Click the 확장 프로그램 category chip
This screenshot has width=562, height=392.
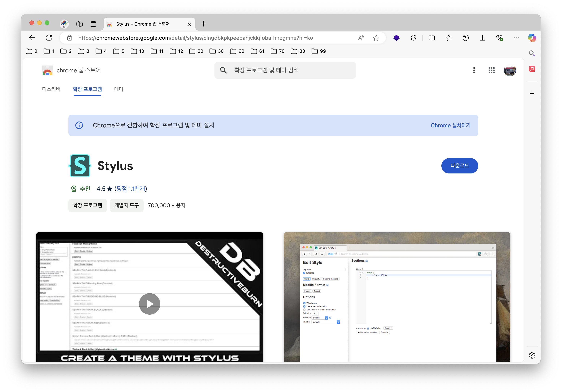tap(87, 205)
